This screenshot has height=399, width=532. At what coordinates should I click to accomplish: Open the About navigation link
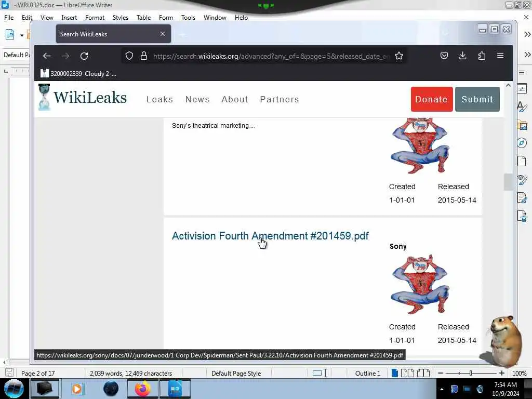pyautogui.click(x=235, y=99)
